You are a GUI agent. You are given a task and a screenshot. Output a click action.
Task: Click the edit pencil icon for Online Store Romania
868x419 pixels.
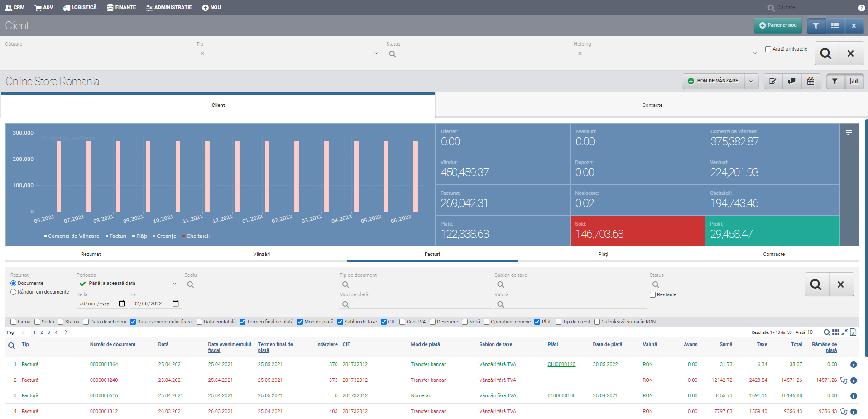[772, 81]
